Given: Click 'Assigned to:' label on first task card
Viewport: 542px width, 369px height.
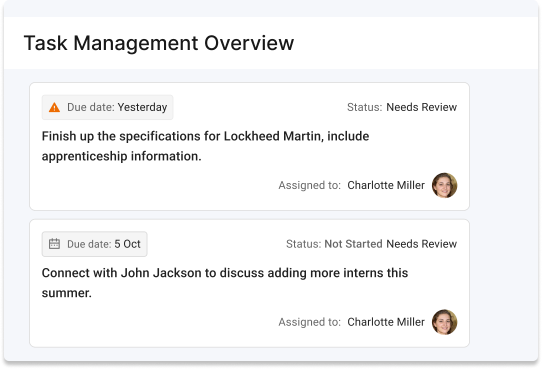Looking at the screenshot, I should [x=310, y=185].
